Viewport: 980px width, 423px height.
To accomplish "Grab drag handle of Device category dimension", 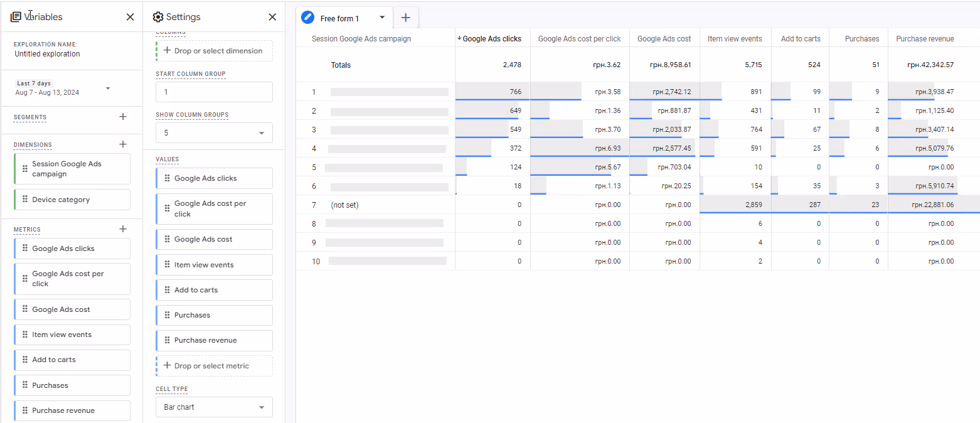I will 25,200.
